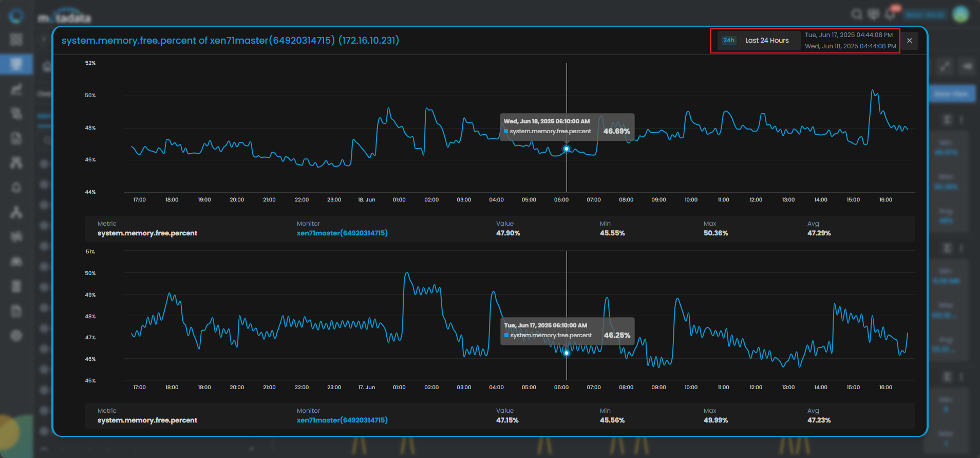Screen dimensions: 980x458
Task: Click the search icon in the top header
Action: click(x=856, y=14)
